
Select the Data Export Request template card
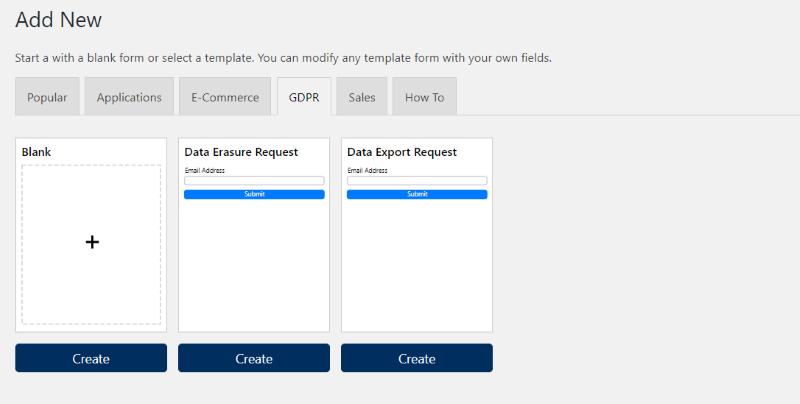417,235
